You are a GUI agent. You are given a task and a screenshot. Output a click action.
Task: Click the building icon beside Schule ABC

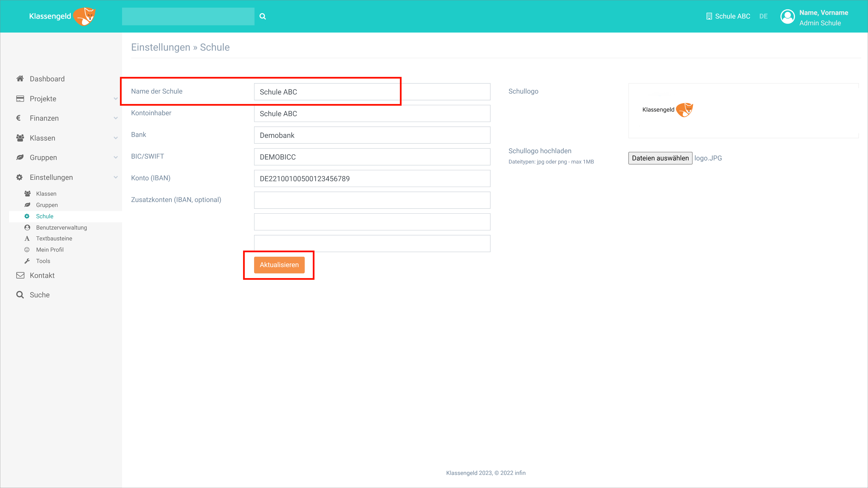pos(709,16)
